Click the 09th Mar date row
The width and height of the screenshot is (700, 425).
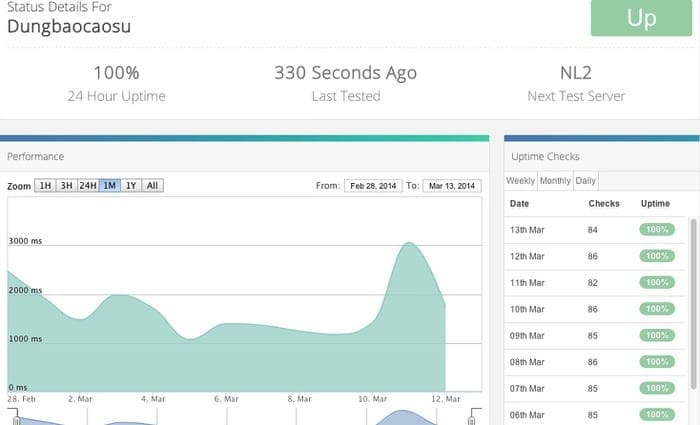pyautogui.click(x=595, y=336)
